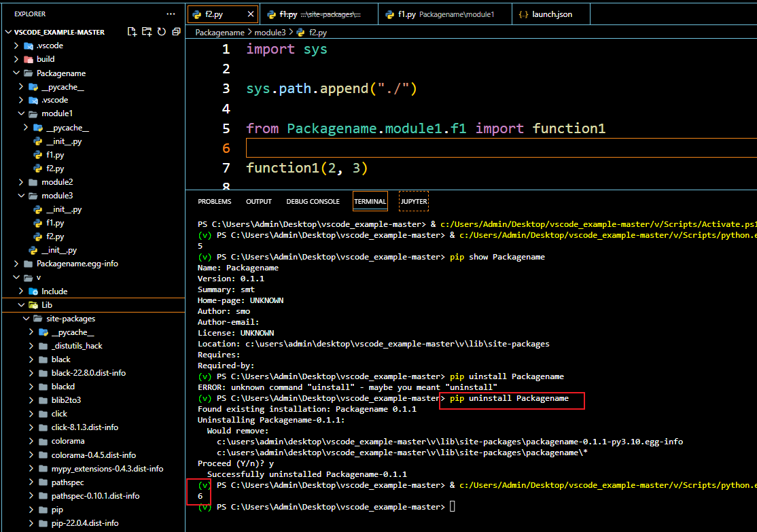Open __init__.py inside the module3 folder
Screen dimensions: 757x532
click(63, 209)
